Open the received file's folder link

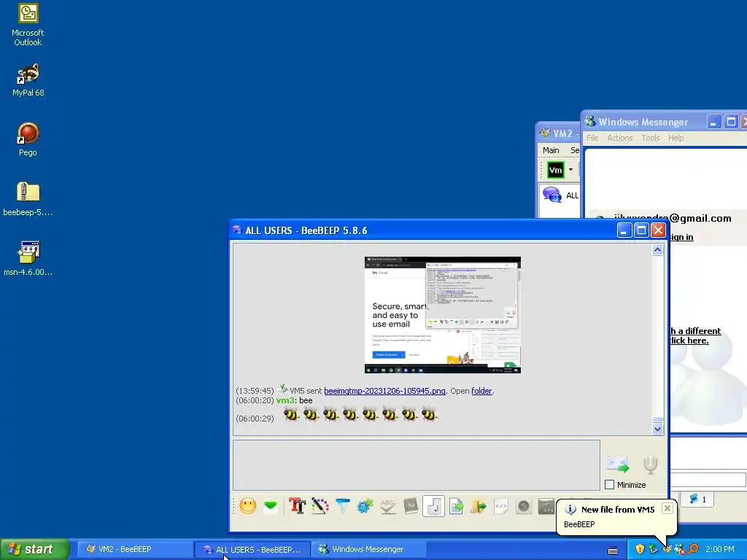tap(481, 391)
